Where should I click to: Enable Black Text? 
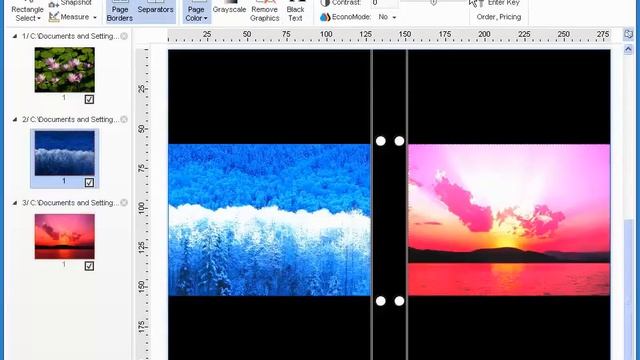[x=295, y=11]
